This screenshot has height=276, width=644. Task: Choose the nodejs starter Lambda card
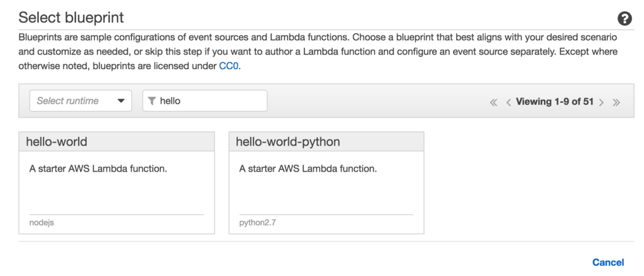116,183
